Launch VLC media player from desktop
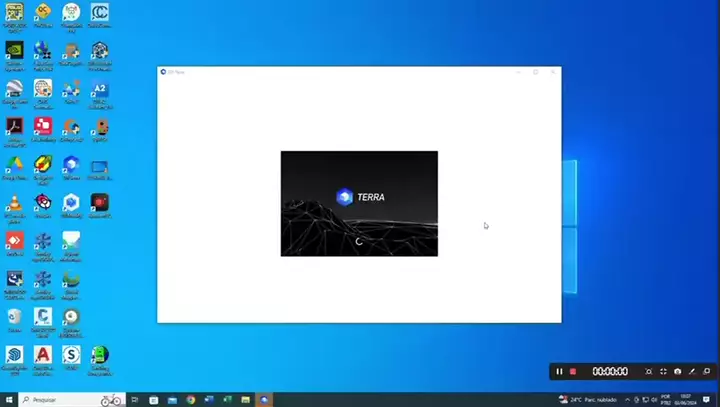Screen dimensions: 720x407 click(x=14, y=203)
